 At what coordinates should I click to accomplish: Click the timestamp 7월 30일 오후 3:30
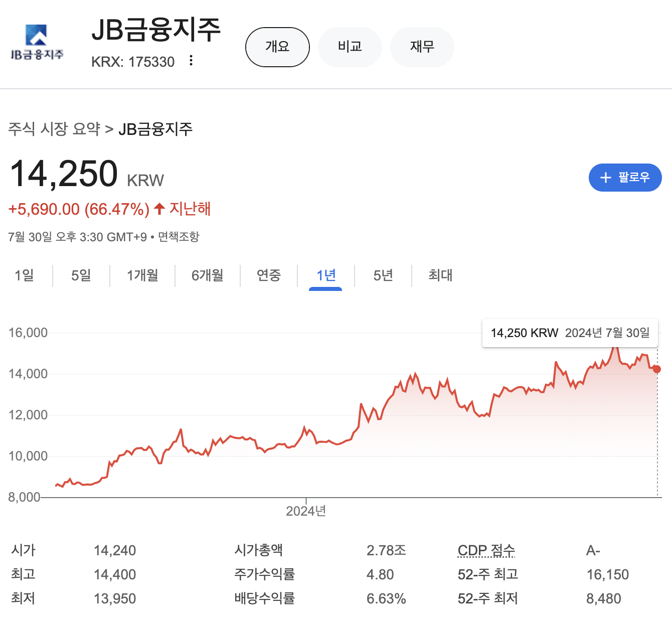(x=77, y=237)
